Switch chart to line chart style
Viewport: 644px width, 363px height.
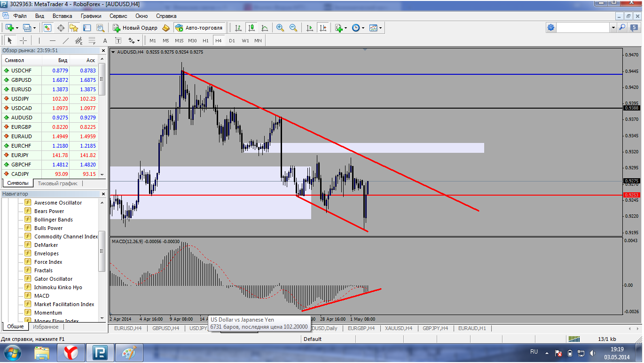tap(265, 28)
